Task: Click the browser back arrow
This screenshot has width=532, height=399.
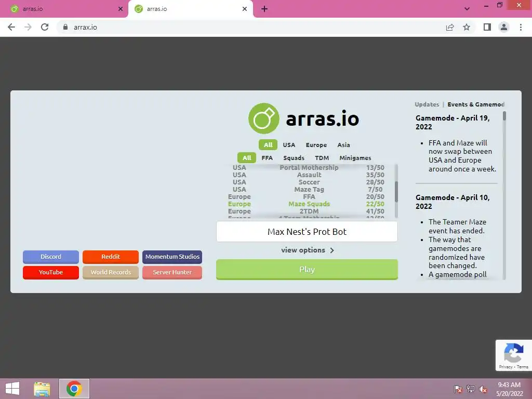Action: (x=11, y=27)
